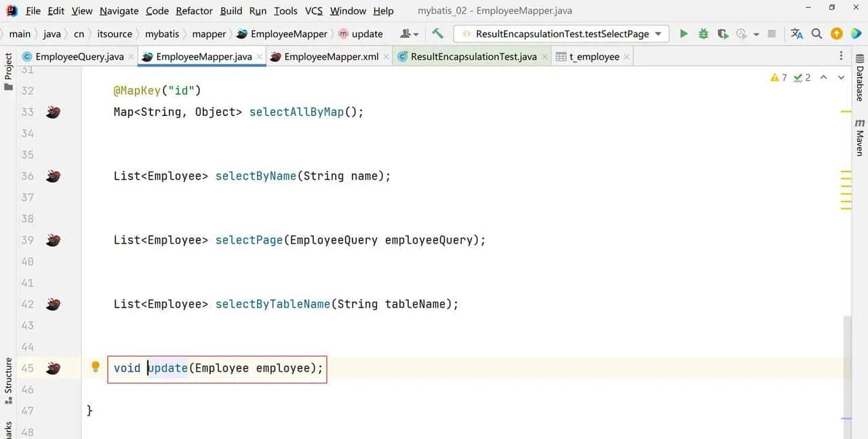The height and width of the screenshot is (439, 868).
Task: Open the translate tool icon
Action: (797, 33)
